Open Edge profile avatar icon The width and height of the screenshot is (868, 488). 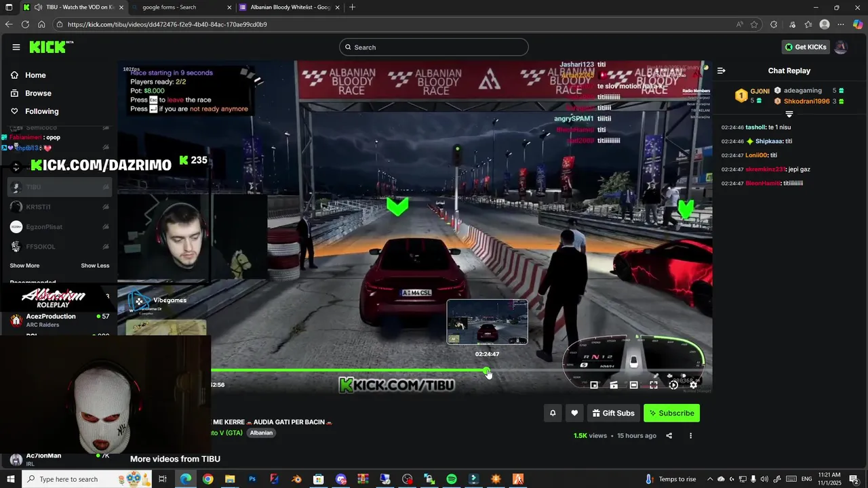[x=825, y=24]
